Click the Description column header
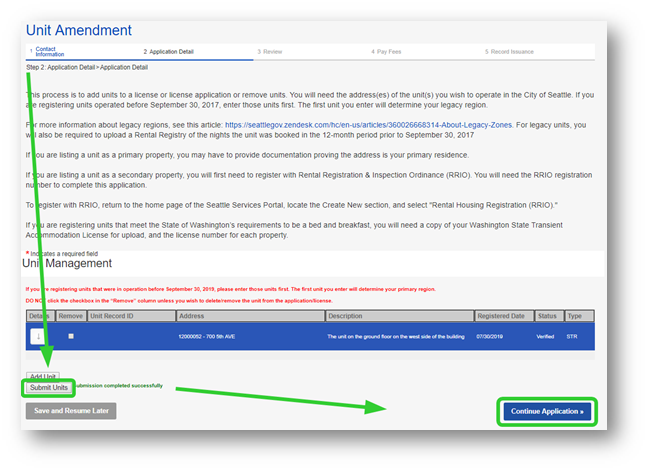This screenshot has height=472, width=649. [346, 315]
